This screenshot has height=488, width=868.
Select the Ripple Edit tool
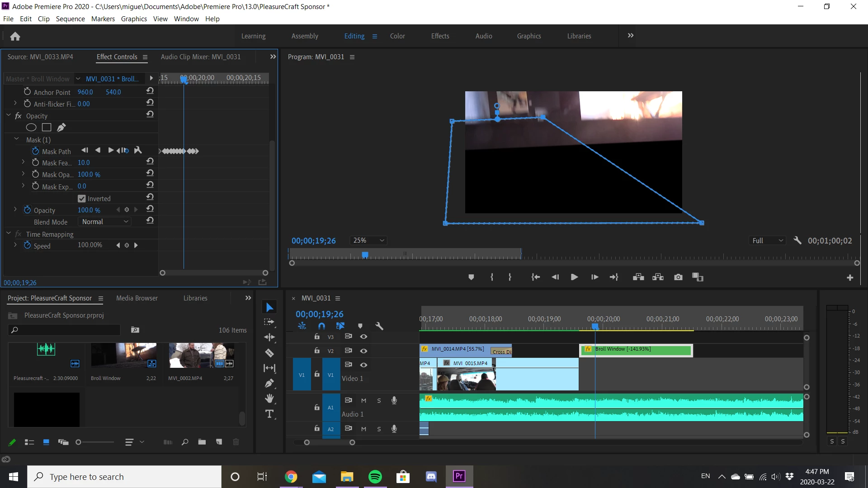coord(269,338)
